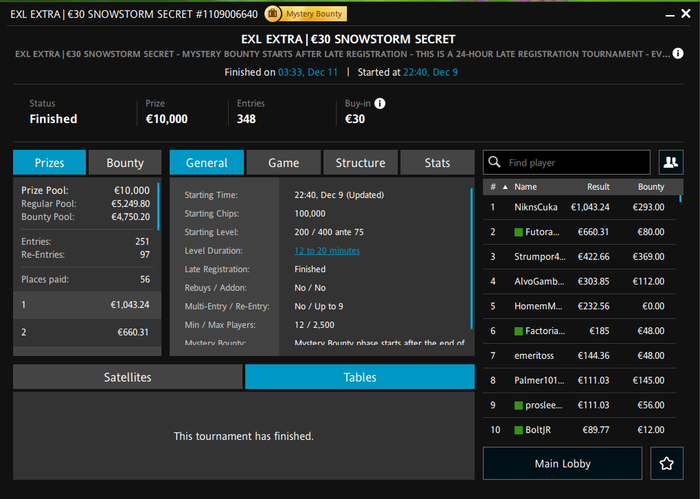Click the 12 to 20 minutes link
This screenshot has width=700, height=499.
[x=327, y=250]
